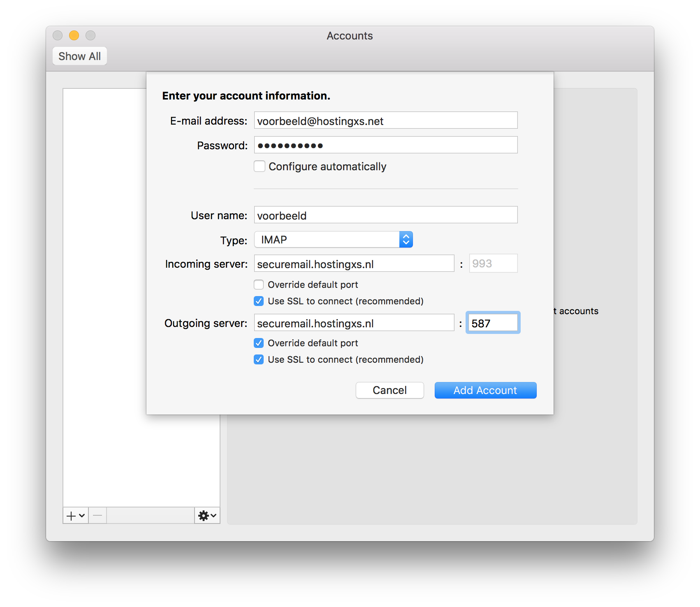Click the User name field
Screen dimensions: 700x607
tap(386, 215)
